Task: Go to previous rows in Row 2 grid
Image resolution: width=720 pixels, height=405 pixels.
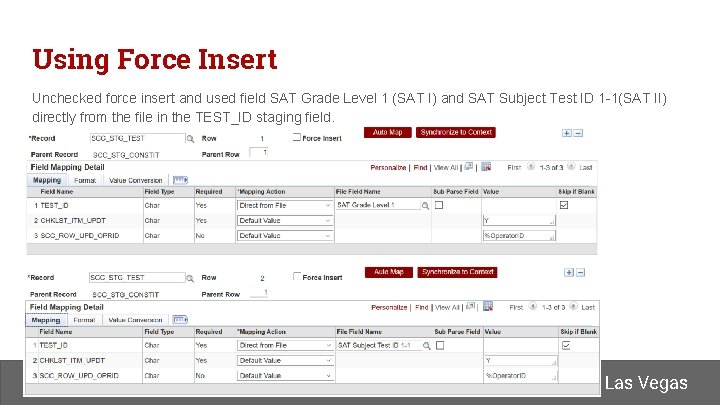Action: point(533,306)
